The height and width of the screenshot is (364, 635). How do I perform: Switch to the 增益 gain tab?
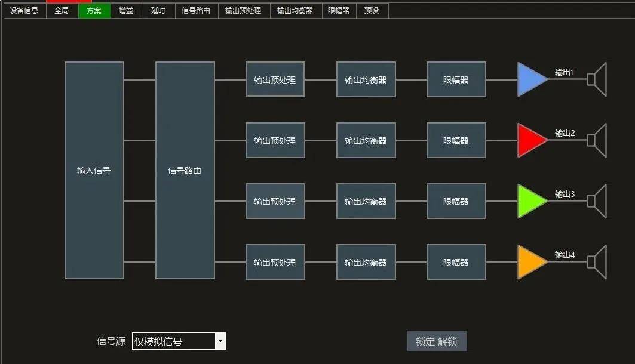126,10
